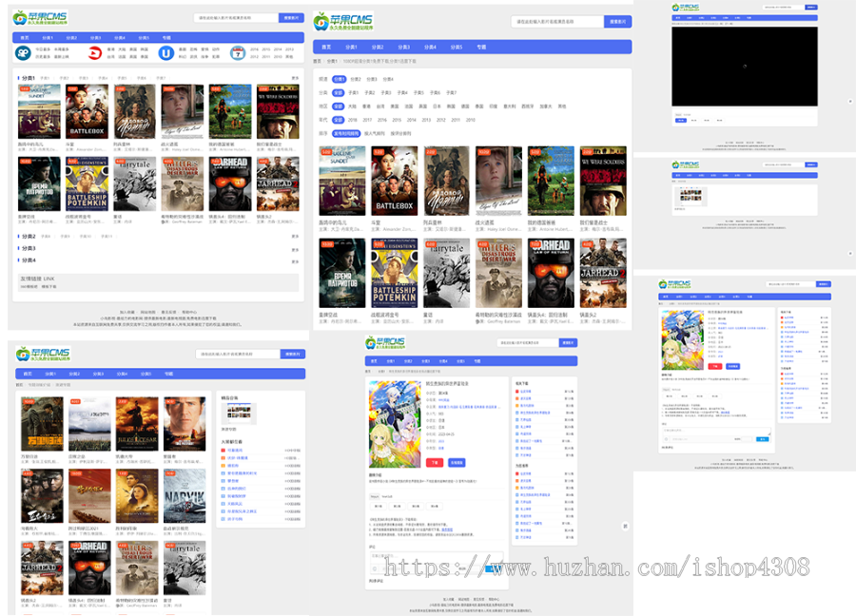The height and width of the screenshot is (616, 856).
Task: Click the blue search button on the homepage panel
Action: tap(292, 18)
